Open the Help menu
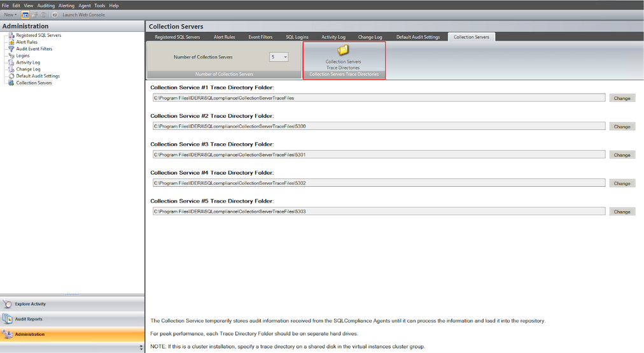The width and height of the screenshot is (644, 353). pos(114,5)
